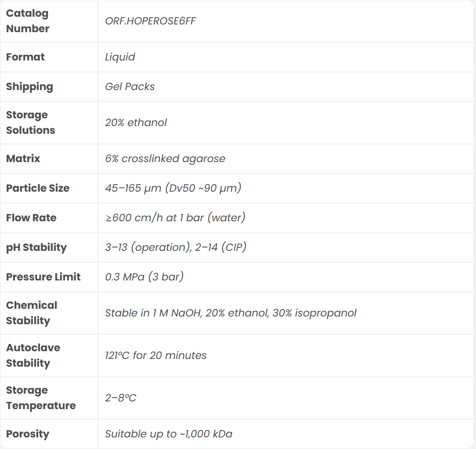Click the pH Stability label
Screen dimensions: 476x449
(36, 247)
